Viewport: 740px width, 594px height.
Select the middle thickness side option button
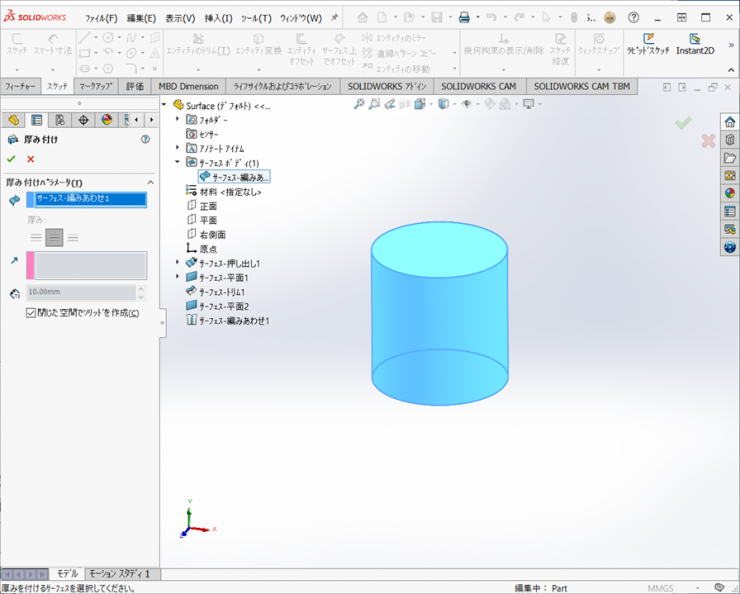click(x=54, y=237)
